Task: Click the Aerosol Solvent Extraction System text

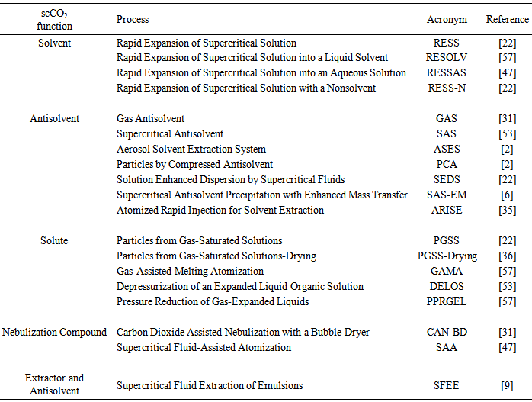Action: [x=191, y=150]
